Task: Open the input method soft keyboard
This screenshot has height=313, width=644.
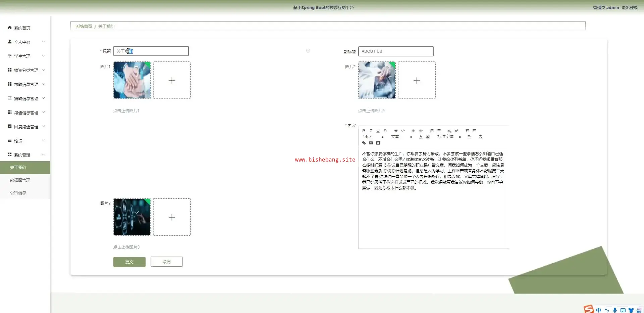Action: 623,310
